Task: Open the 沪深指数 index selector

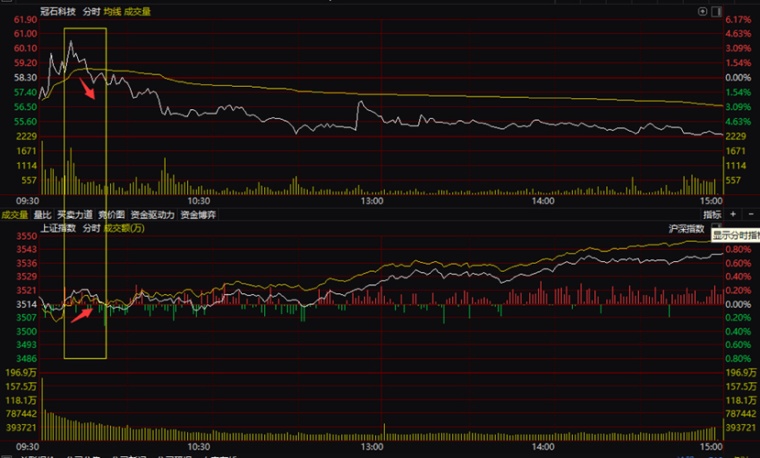Action: (686, 228)
